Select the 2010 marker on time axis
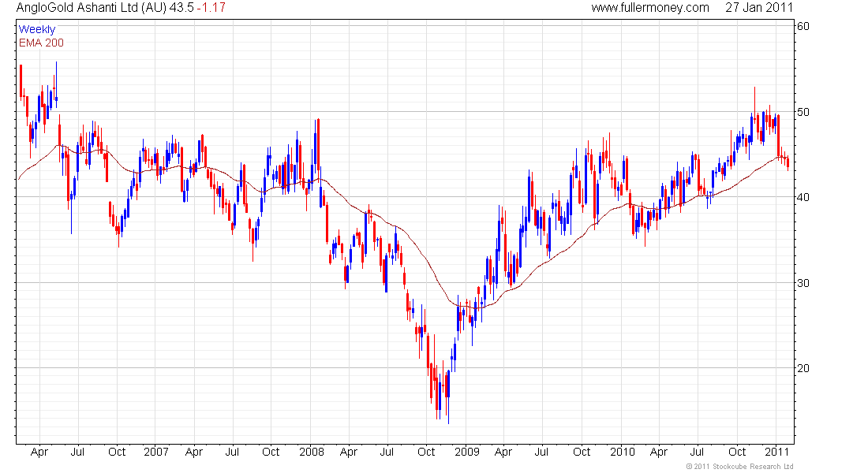 622,453
